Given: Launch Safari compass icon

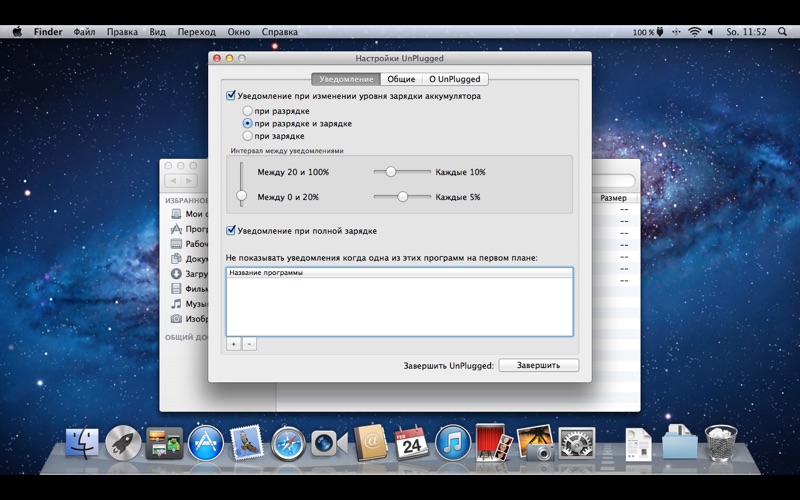Looking at the screenshot, I should click(288, 443).
